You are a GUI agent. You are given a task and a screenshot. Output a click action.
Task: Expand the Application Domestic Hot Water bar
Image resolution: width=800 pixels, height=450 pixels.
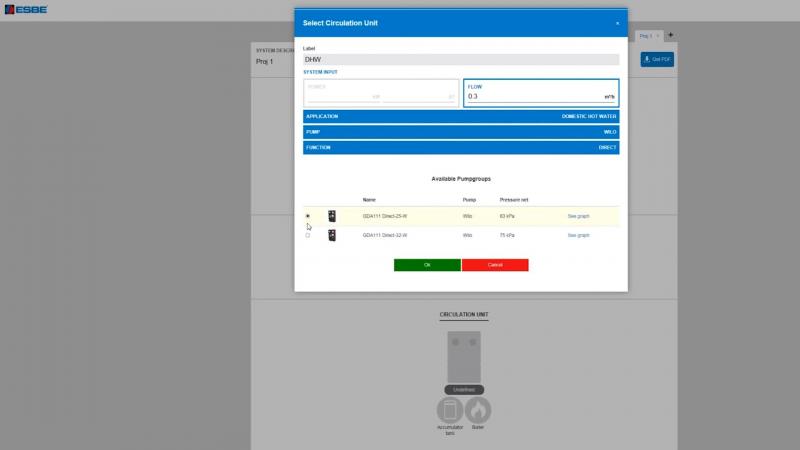[x=461, y=116]
